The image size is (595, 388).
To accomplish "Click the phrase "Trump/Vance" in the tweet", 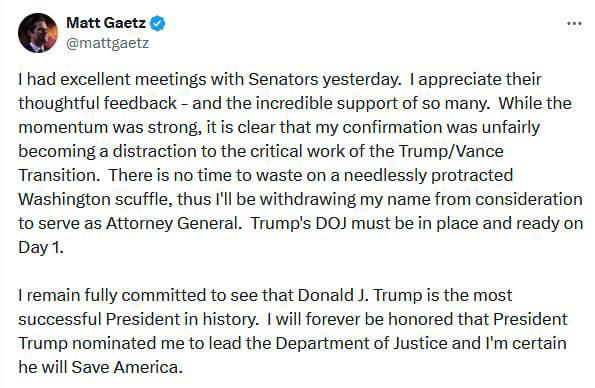I will coord(451,151).
